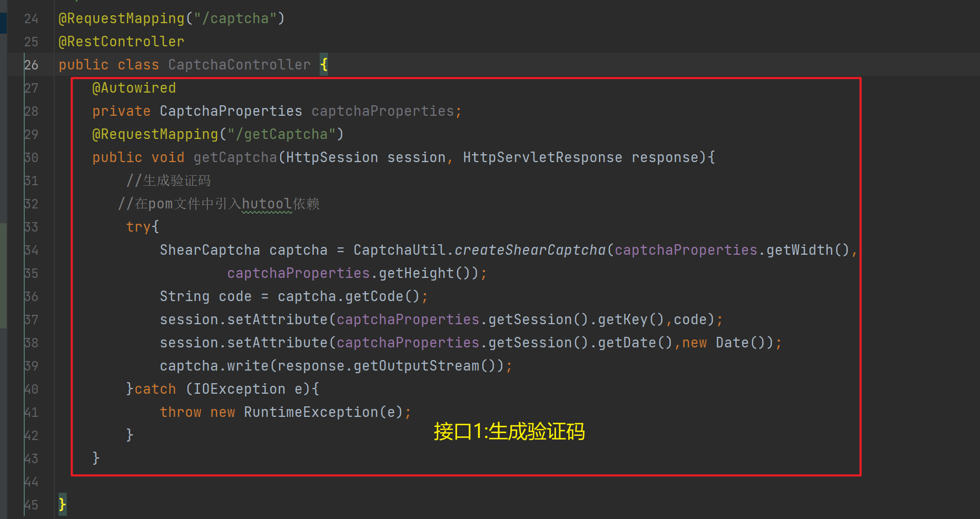The height and width of the screenshot is (519, 980).
Task: Click getWidth() on line 34
Action: tap(808, 250)
